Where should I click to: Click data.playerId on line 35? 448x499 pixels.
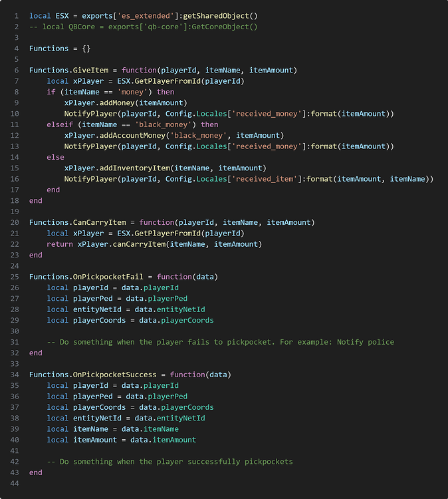[150, 385]
